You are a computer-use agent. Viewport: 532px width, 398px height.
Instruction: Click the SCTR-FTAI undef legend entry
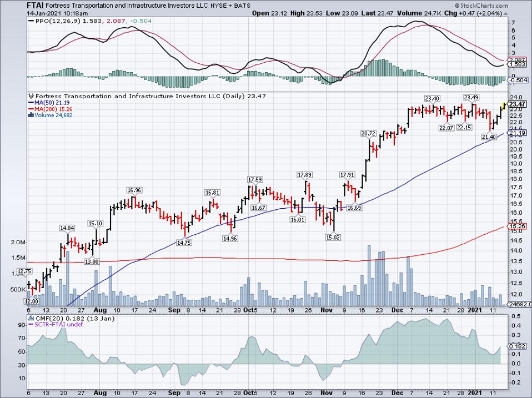click(56, 324)
